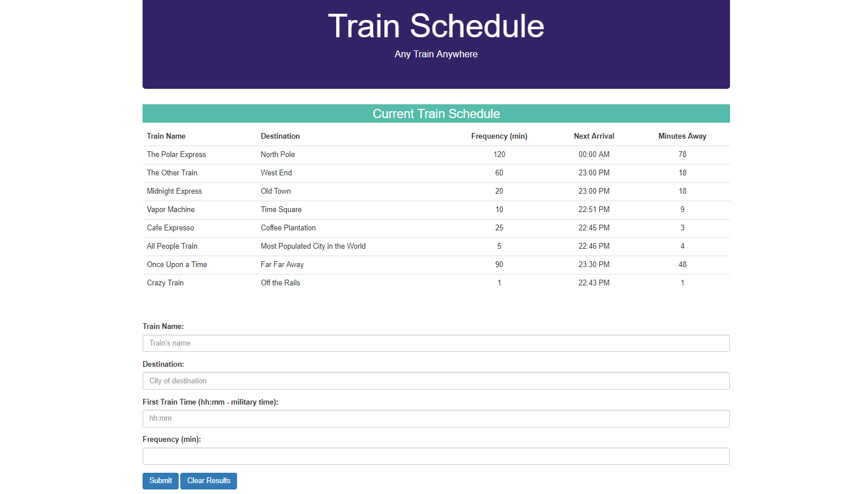
Task: Click 78 minutes away value
Action: click(682, 155)
